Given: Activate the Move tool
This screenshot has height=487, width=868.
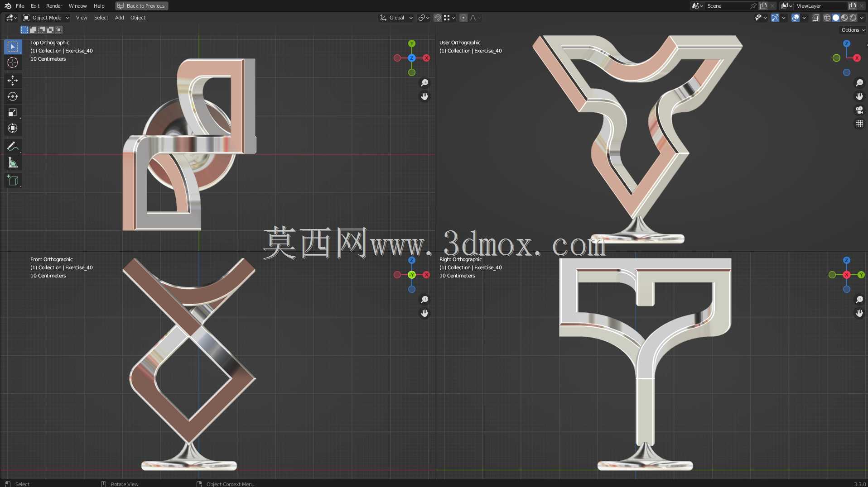Looking at the screenshot, I should (x=13, y=81).
